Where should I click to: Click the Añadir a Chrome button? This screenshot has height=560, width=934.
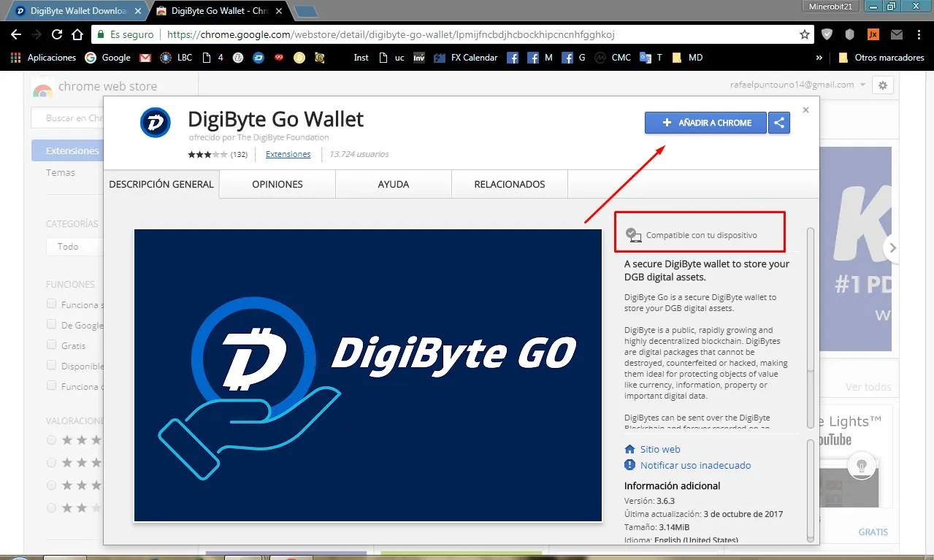point(705,123)
